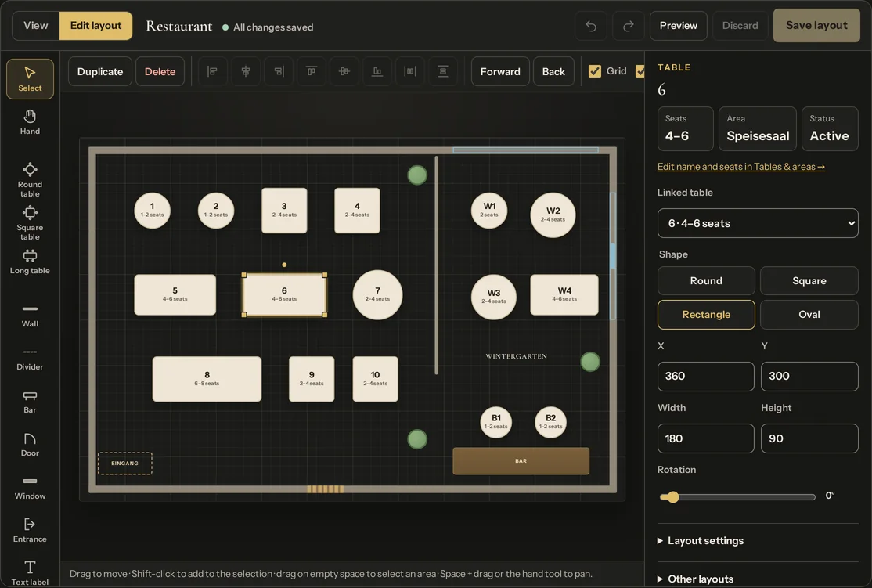Choose the Bar tool
The width and height of the screenshot is (872, 588).
[30, 401]
